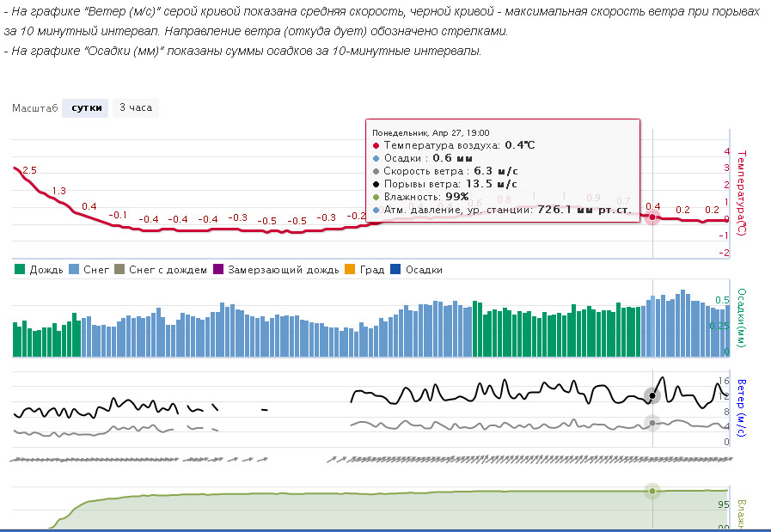Viewport: 771px width, 532px height.
Task: Click the highlighted red temperature point at 19:00
Action: (x=652, y=217)
